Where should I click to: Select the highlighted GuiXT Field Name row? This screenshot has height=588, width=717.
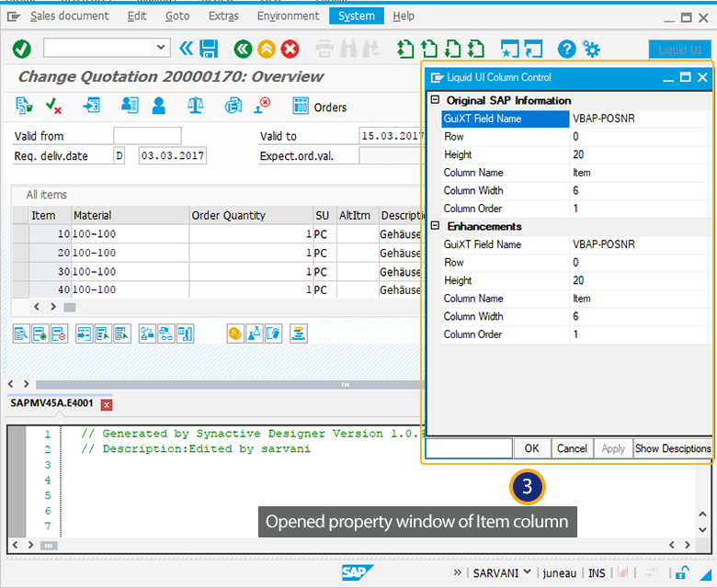pyautogui.click(x=506, y=119)
